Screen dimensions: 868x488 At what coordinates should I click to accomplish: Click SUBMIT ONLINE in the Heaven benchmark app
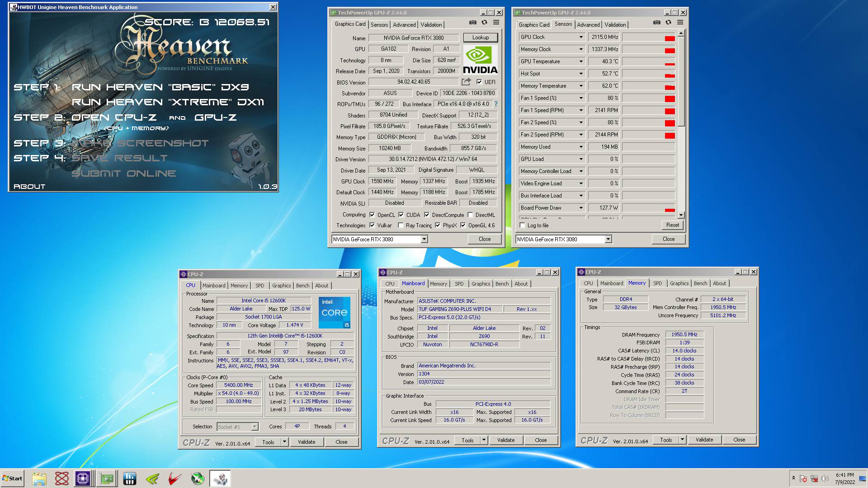[124, 174]
